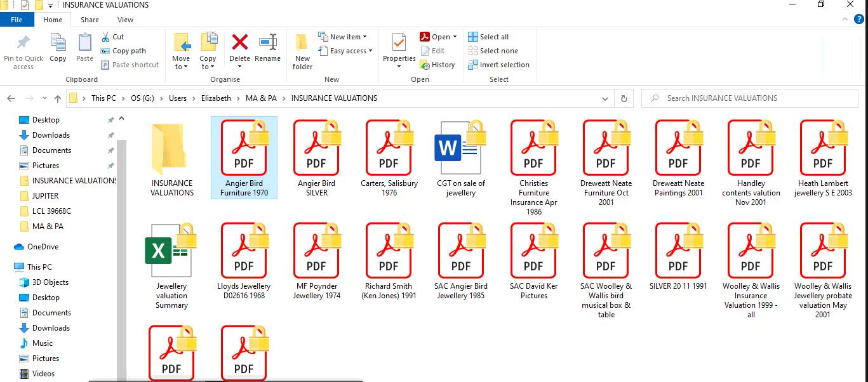Switch to the View tab
This screenshot has height=382, width=868.
pyautogui.click(x=125, y=20)
